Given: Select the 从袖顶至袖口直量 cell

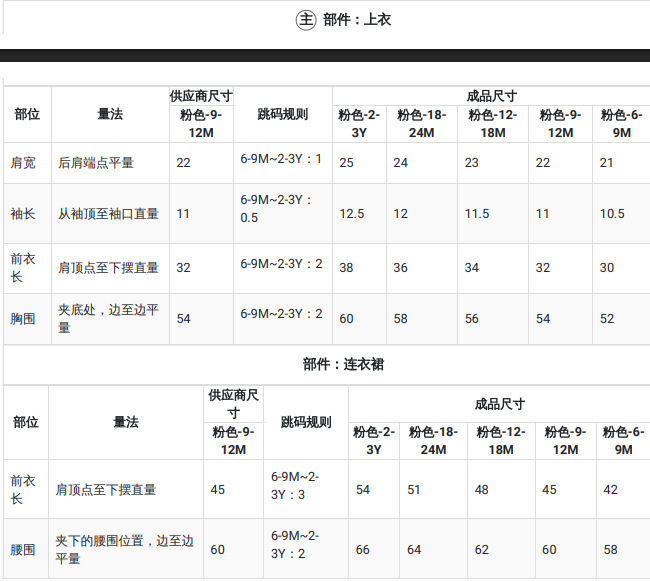Looking at the screenshot, I should (108, 214).
